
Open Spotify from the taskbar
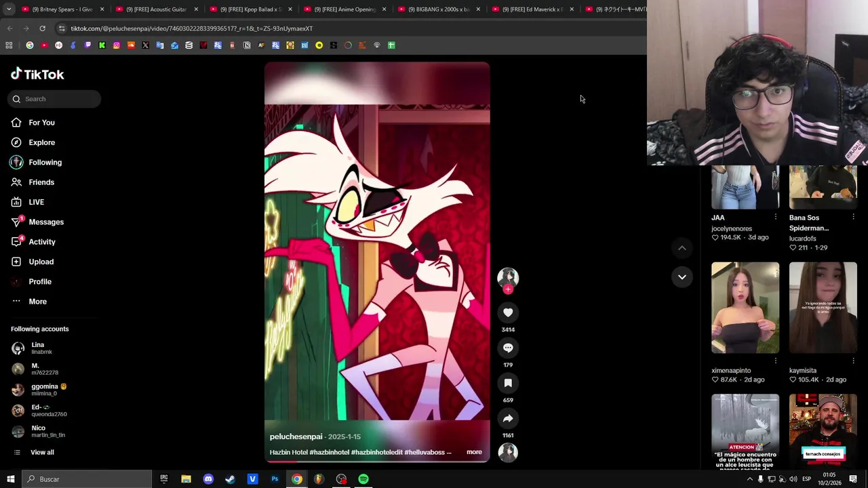tap(363, 479)
